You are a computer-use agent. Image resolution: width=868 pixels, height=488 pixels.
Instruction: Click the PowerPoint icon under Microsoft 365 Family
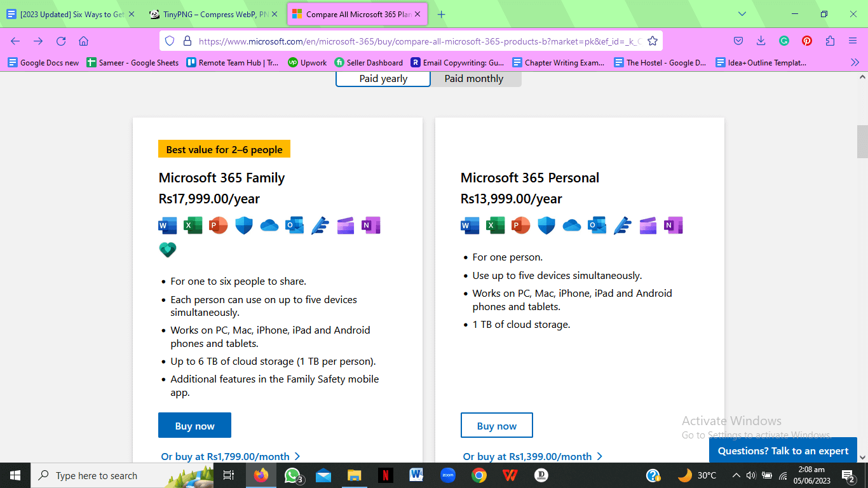pos(218,226)
